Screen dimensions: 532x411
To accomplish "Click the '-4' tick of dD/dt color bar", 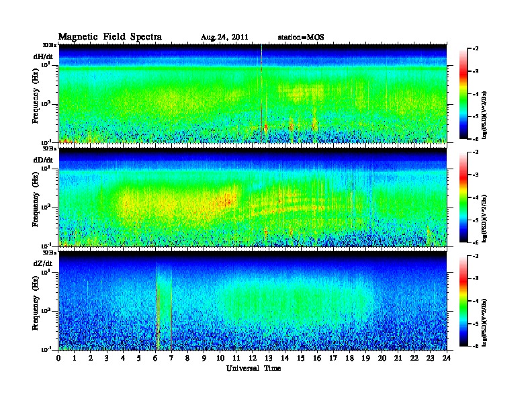I will 476,197.
